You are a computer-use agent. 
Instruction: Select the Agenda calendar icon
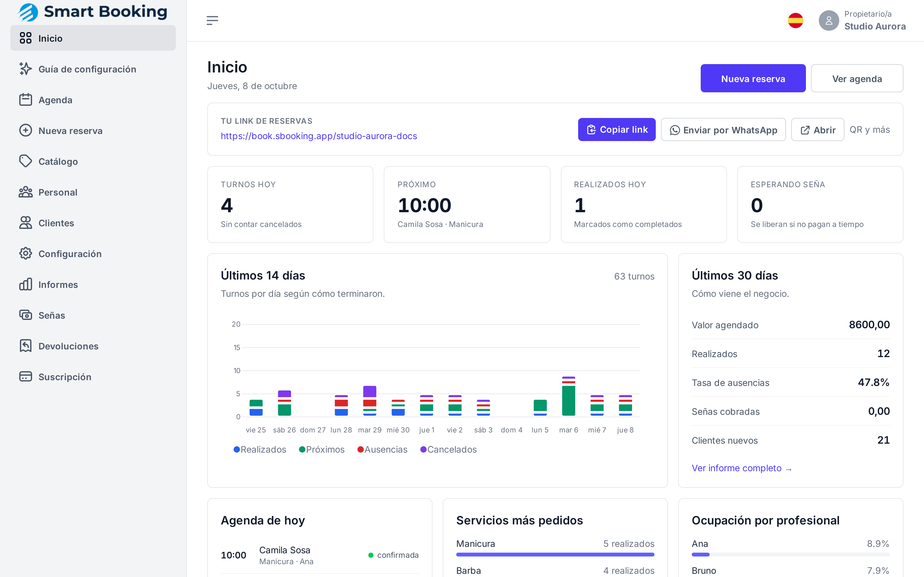click(x=26, y=100)
